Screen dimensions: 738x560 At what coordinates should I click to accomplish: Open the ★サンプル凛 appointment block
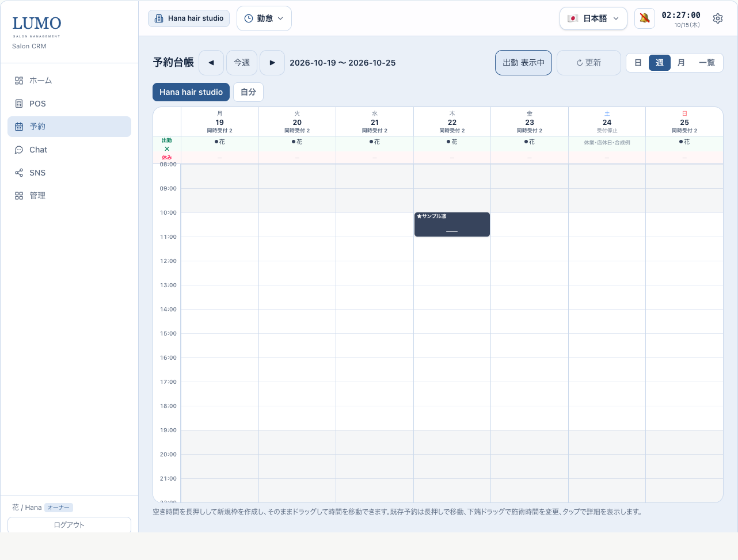coord(452,224)
